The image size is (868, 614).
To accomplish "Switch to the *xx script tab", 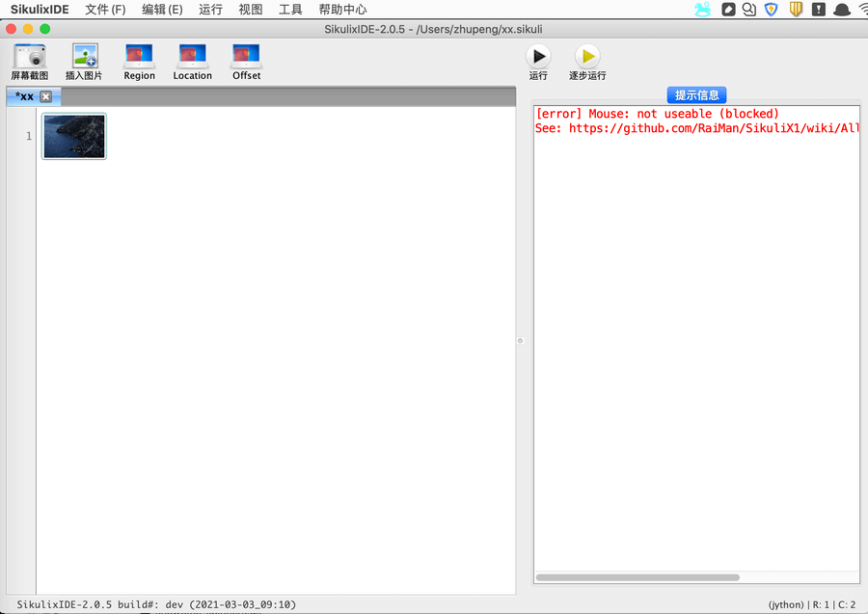I will click(x=24, y=96).
